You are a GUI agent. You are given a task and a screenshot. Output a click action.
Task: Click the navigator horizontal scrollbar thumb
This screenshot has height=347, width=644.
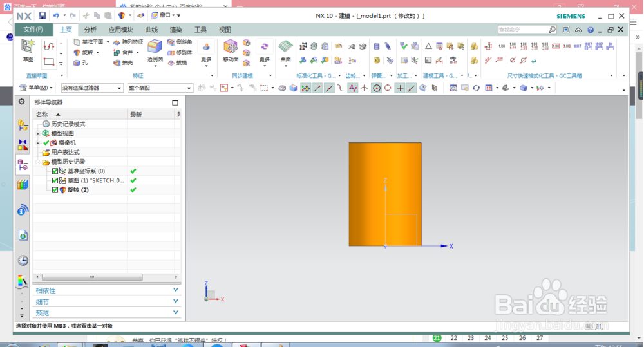pos(92,277)
